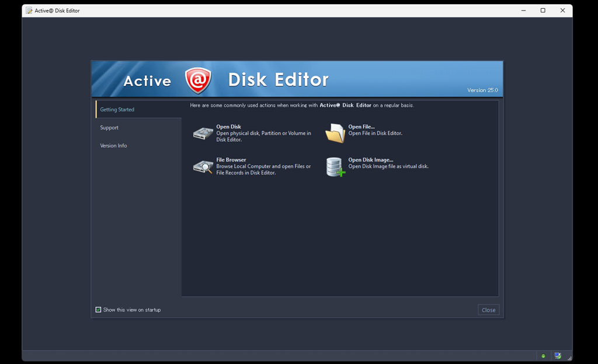
Task: Click the "Open File..." text link
Action: tap(361, 127)
